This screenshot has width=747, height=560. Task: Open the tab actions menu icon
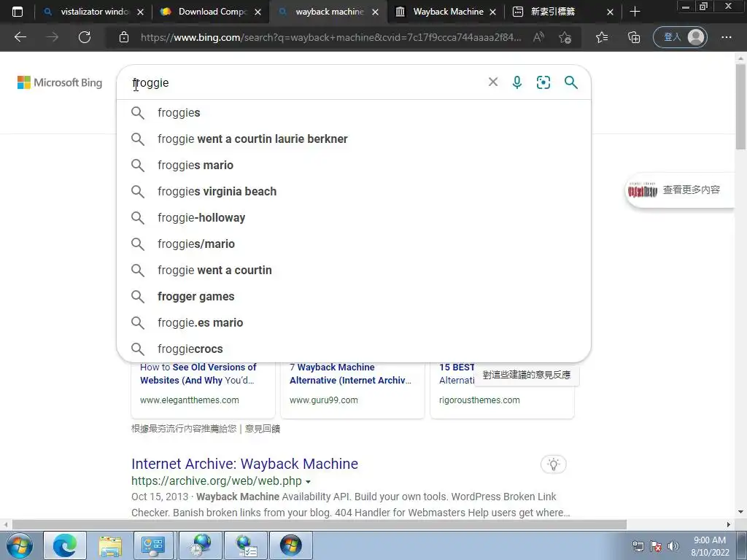(18, 12)
